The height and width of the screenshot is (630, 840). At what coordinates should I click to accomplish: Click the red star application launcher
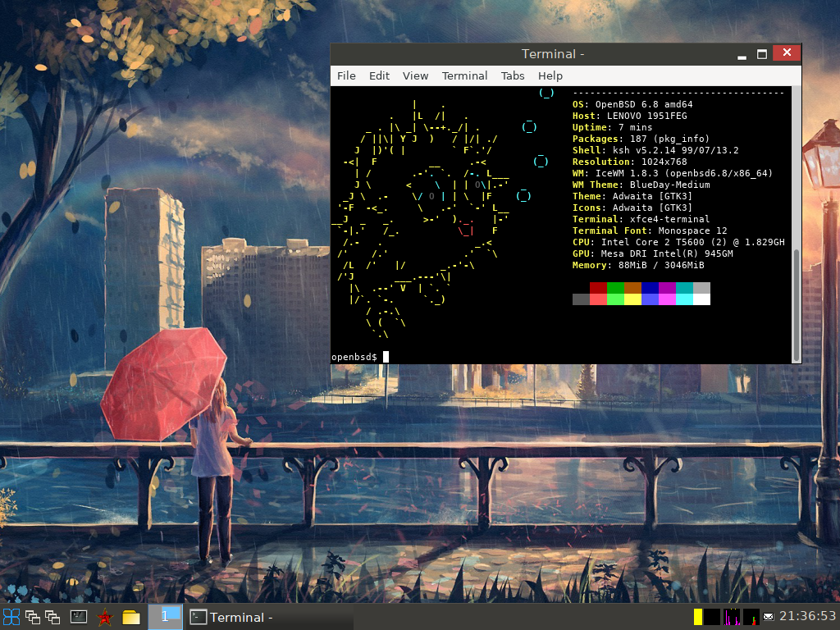click(105, 617)
